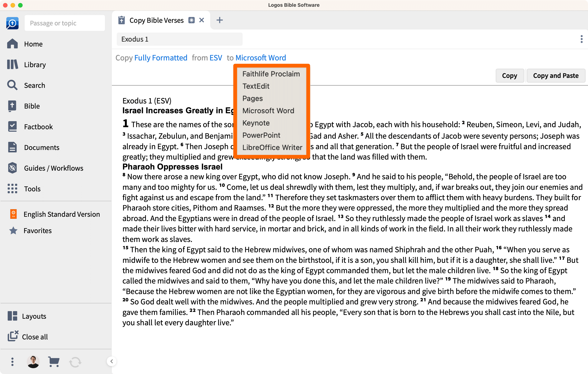Click the Favorites star icon
This screenshot has width=588, height=374.
[13, 230]
